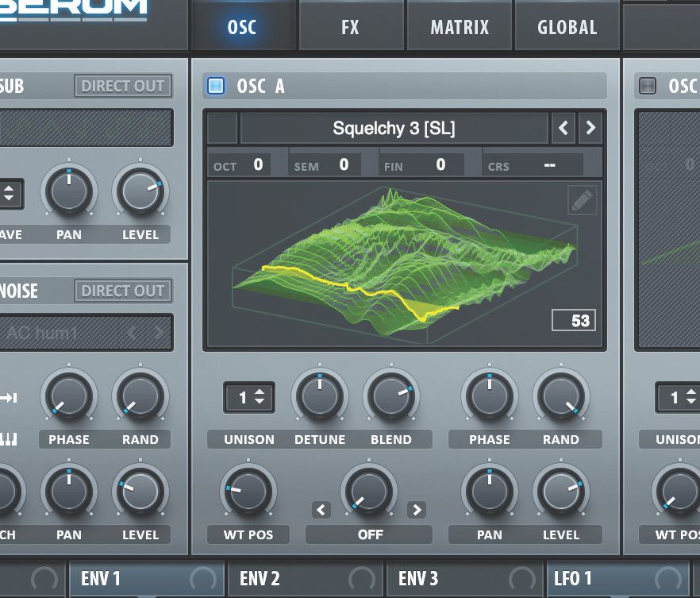The image size is (700, 598).
Task: Toggle DIRECT OUT for the SUB oscillator
Action: pos(123,86)
